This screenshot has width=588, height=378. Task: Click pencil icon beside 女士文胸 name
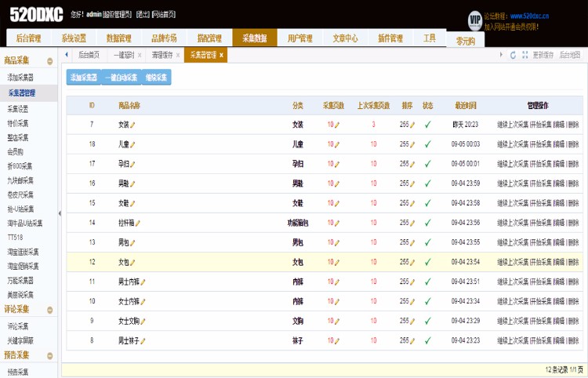click(x=143, y=322)
